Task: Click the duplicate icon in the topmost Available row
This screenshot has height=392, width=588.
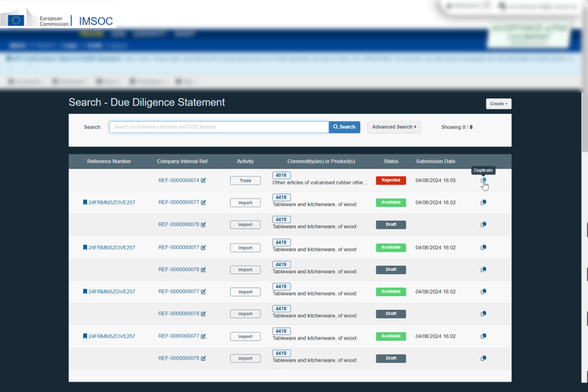Action: coord(483,202)
